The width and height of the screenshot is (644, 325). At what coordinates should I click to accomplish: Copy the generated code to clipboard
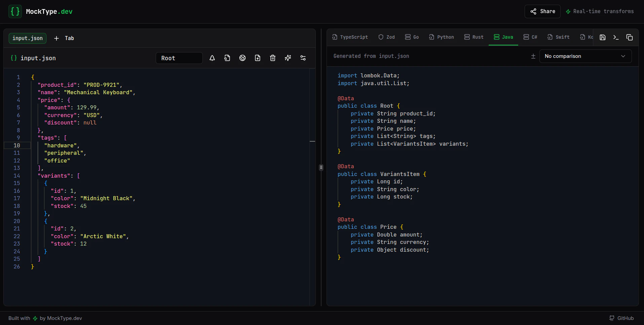pyautogui.click(x=630, y=37)
